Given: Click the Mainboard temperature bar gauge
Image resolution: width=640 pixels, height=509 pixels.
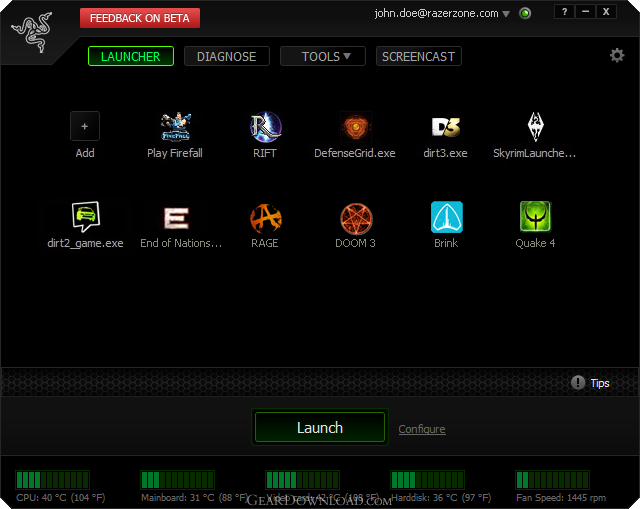Looking at the screenshot, I should pos(177,480).
